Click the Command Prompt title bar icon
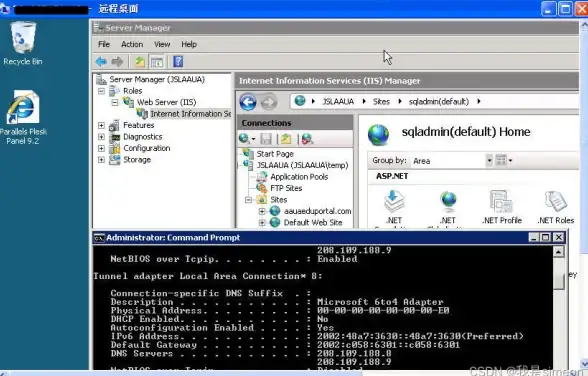588x376 pixels. point(99,238)
